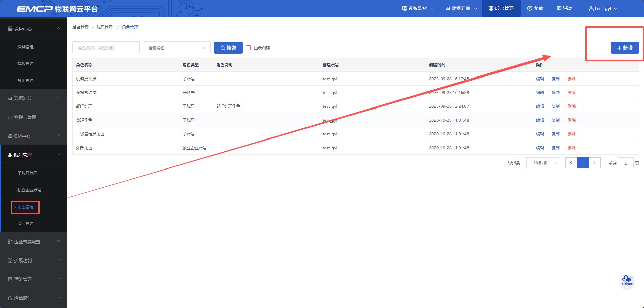The height and width of the screenshot is (308, 644).
Task: Click the 数据汇总 sidebar chart icon
Action: [x=10, y=98]
